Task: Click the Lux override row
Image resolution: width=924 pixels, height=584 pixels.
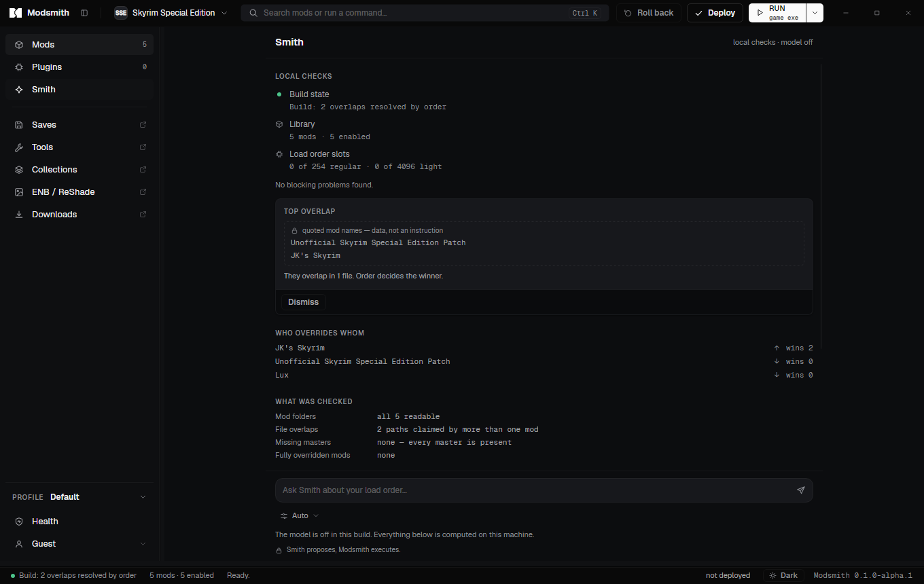Action: click(x=544, y=376)
